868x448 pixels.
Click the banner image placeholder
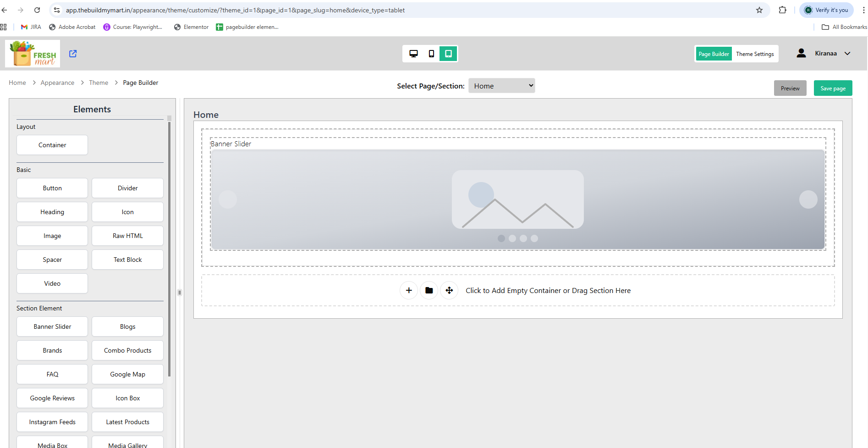coord(518,199)
